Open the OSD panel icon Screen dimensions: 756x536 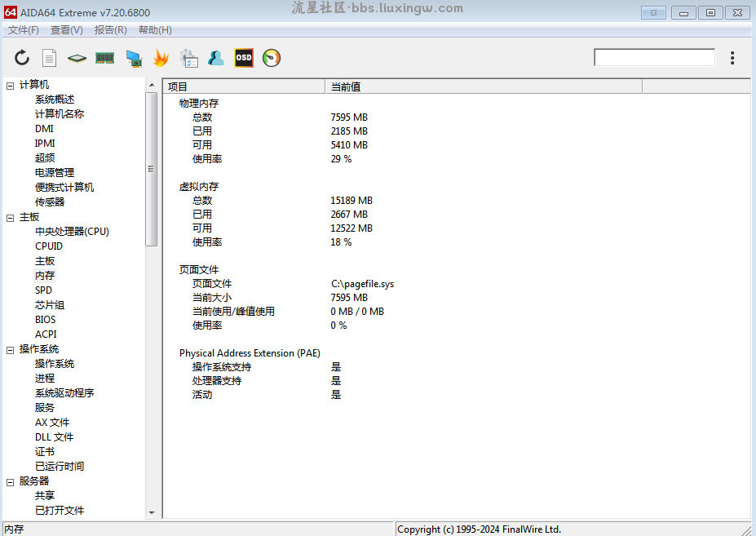click(244, 58)
